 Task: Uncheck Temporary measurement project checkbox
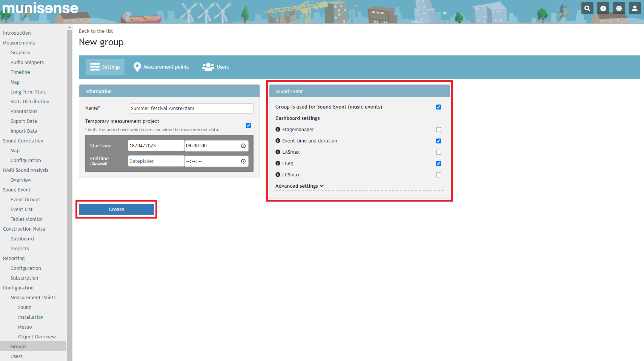point(248,125)
